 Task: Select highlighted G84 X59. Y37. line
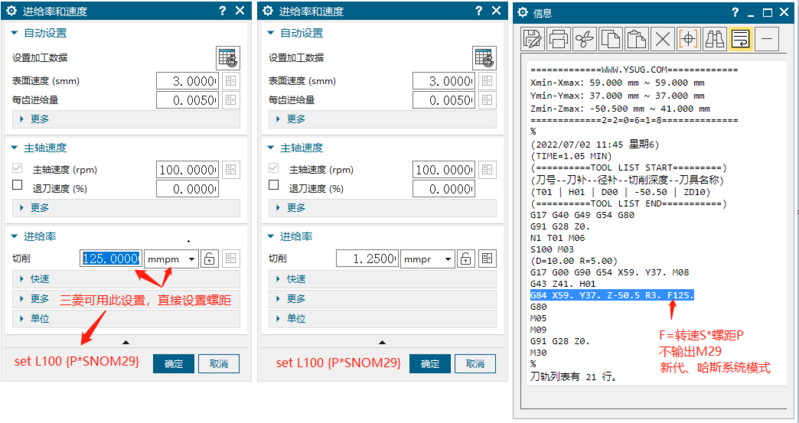[611, 296]
